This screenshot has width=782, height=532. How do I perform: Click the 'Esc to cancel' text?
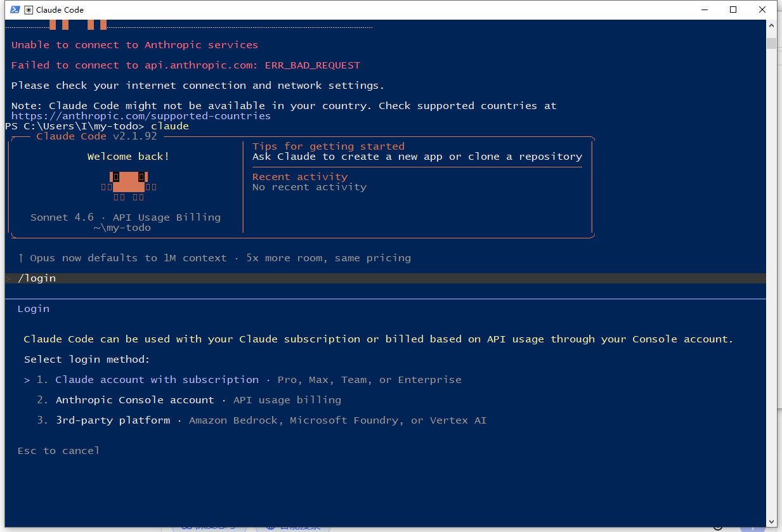tap(58, 451)
